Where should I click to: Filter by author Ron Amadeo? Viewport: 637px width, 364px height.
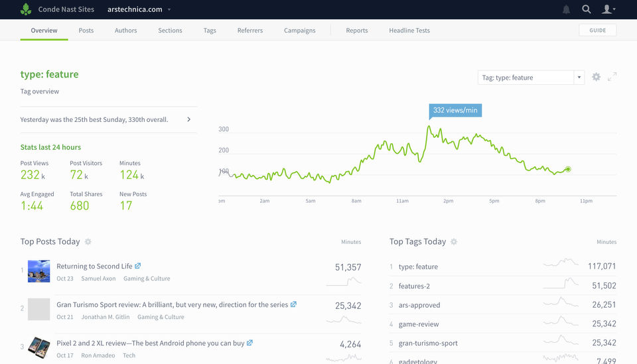point(98,355)
